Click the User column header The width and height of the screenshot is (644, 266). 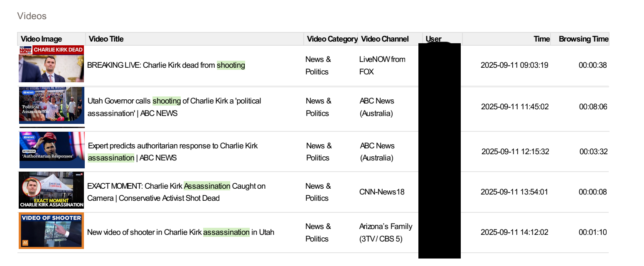(x=433, y=39)
